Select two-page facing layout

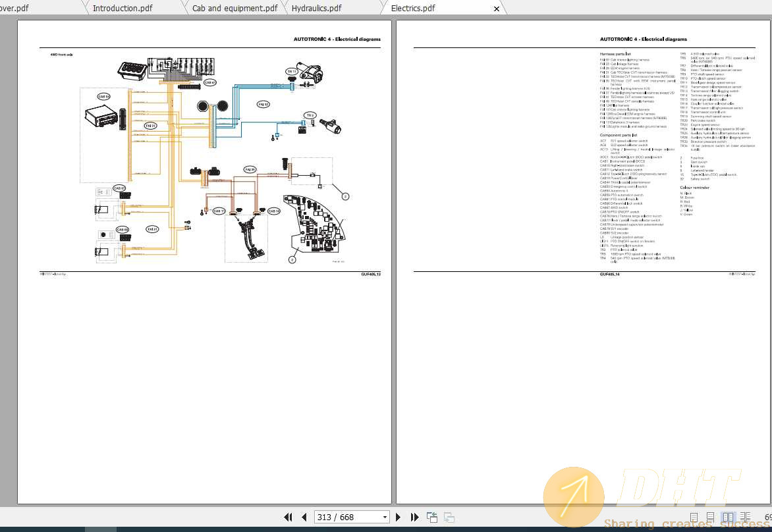[728, 518]
